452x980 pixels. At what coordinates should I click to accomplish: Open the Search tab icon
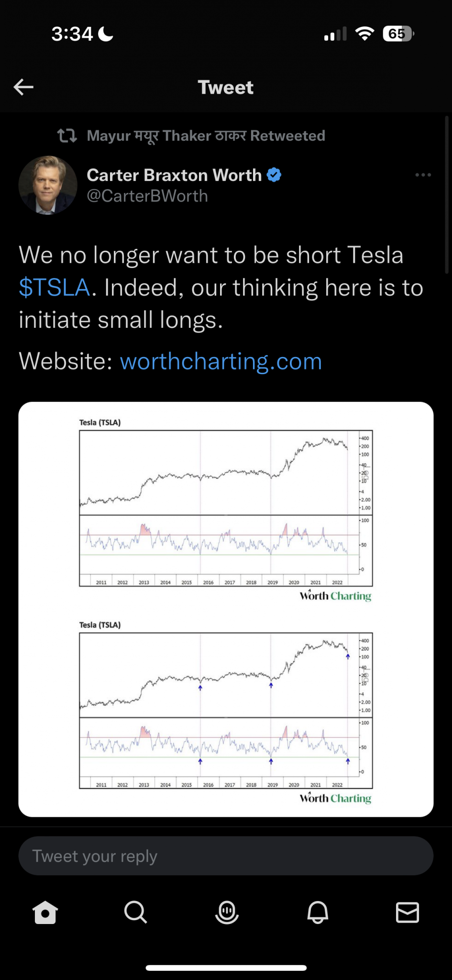[136, 912]
